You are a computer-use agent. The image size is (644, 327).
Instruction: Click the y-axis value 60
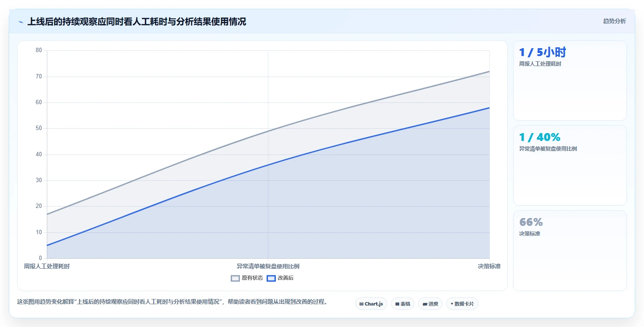tap(39, 102)
